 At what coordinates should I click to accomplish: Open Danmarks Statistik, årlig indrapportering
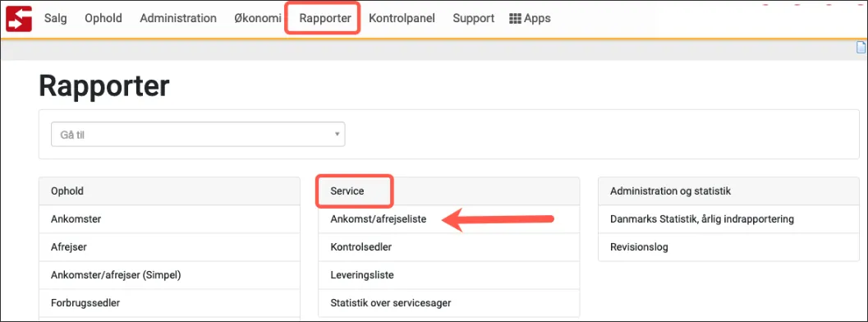point(728,219)
